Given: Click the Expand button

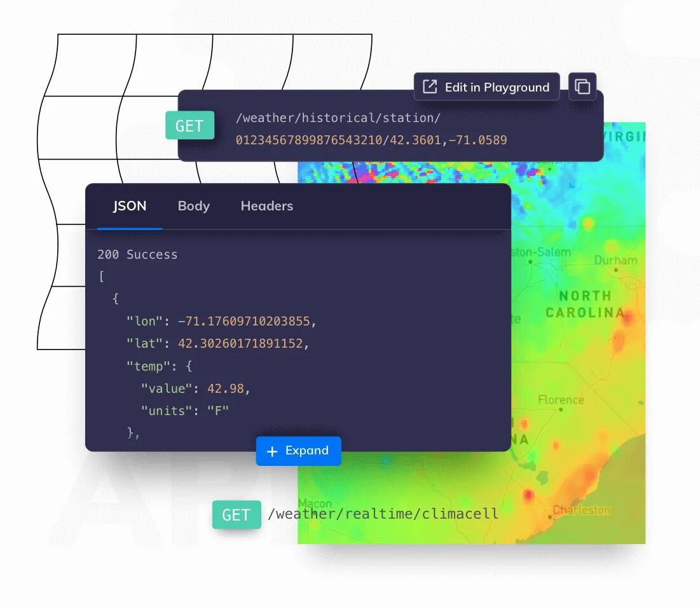Looking at the screenshot, I should tap(299, 451).
